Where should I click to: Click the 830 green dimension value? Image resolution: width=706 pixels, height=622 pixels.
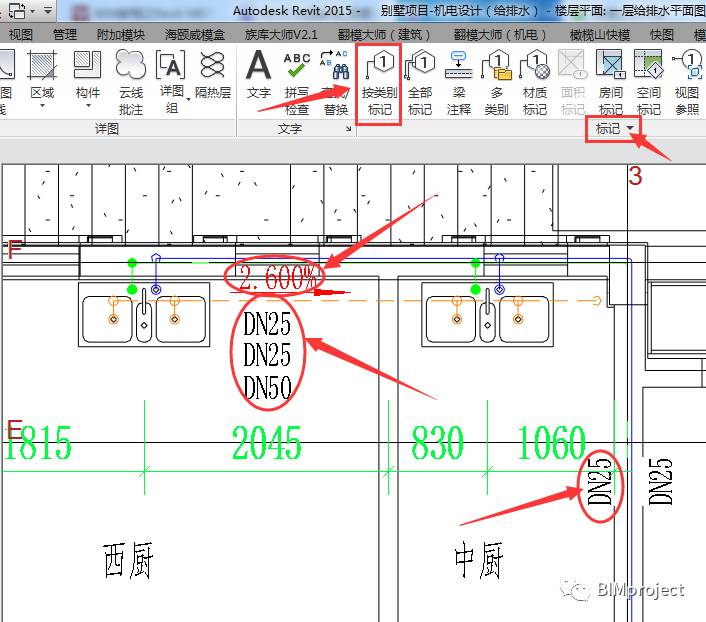click(437, 443)
